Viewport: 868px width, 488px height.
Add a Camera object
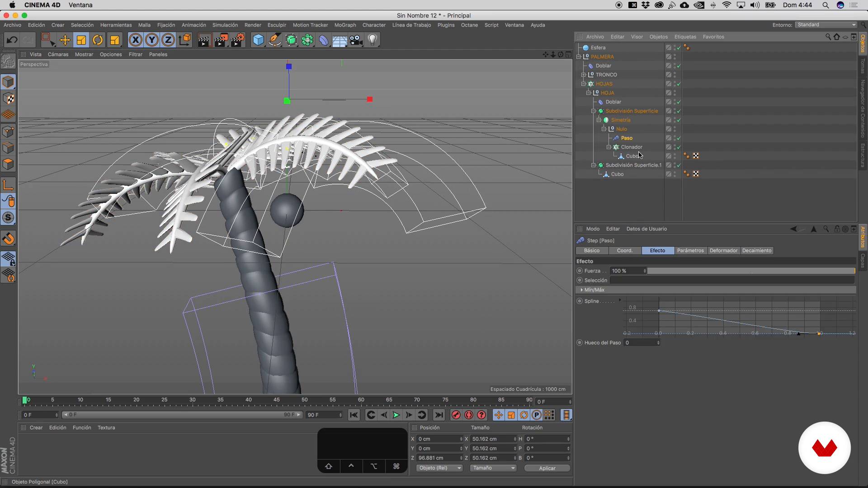tap(356, 40)
